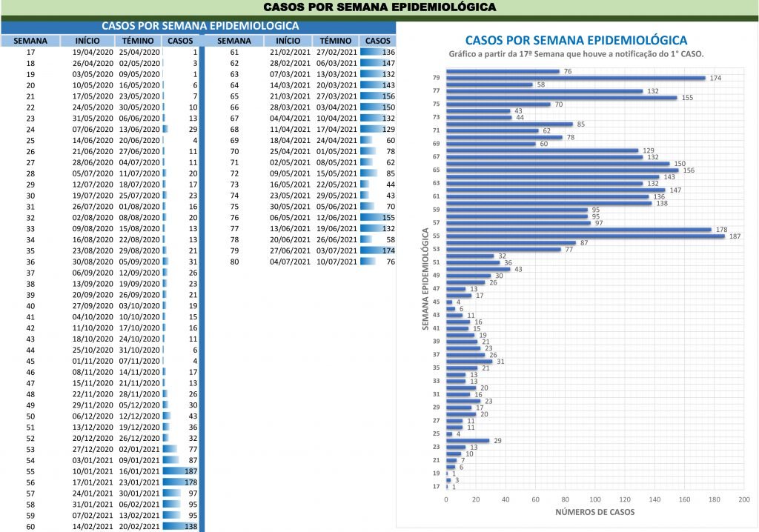Screen dimensions: 759x532
Task: Click the start date 19/04/2020 cell
Action: [x=92, y=53]
